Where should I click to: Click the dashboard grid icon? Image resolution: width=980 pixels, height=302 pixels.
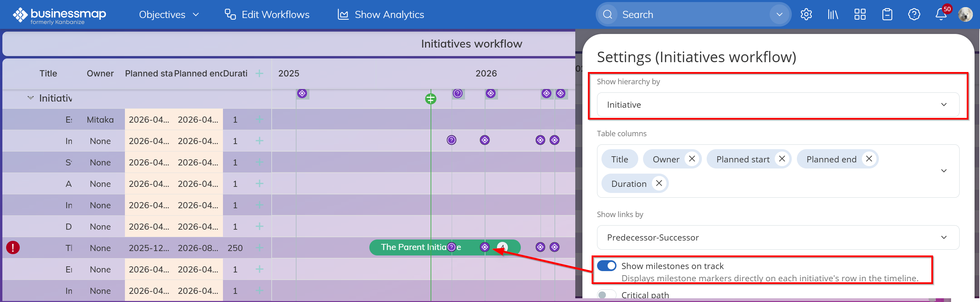[x=860, y=14]
